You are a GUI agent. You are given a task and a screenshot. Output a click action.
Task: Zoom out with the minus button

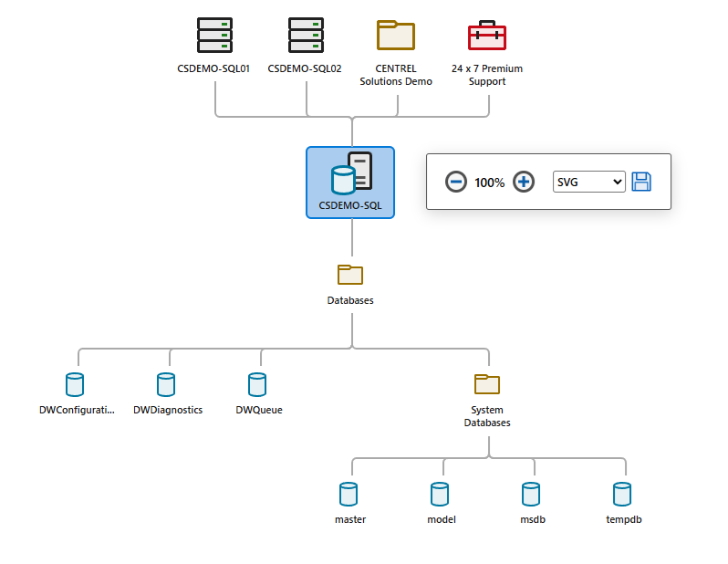tap(456, 182)
